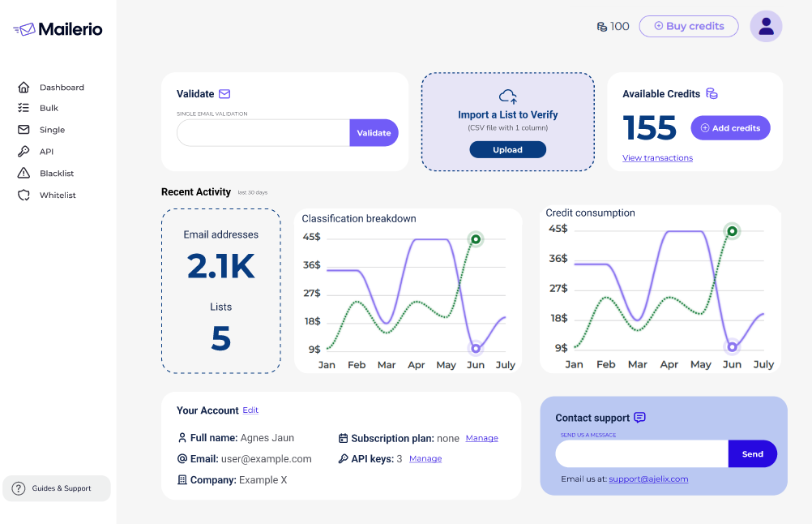The width and height of the screenshot is (812, 524).
Task: Click the purple Validate button
Action: pyautogui.click(x=374, y=133)
